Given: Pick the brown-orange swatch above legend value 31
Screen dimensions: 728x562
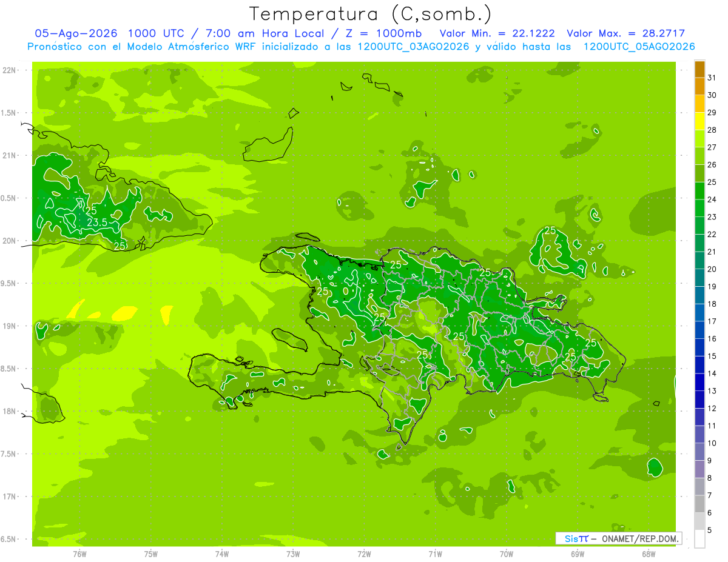Looking at the screenshot, I should click(699, 69).
